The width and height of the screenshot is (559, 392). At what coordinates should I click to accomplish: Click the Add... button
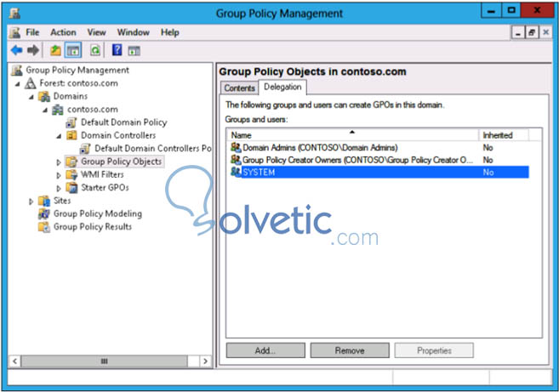coord(265,350)
